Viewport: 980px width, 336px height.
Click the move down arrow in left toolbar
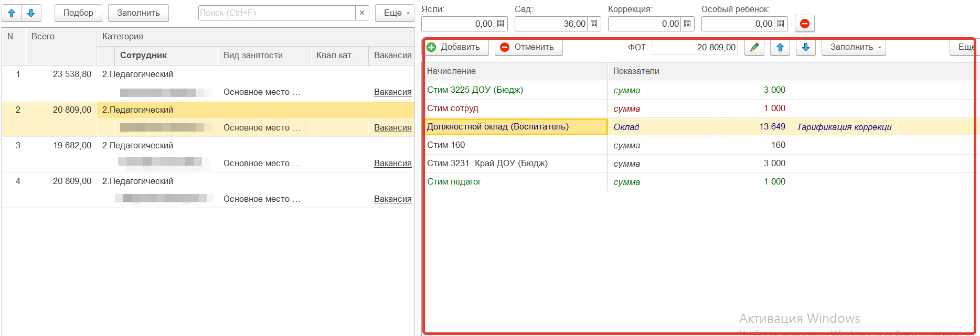(x=31, y=13)
